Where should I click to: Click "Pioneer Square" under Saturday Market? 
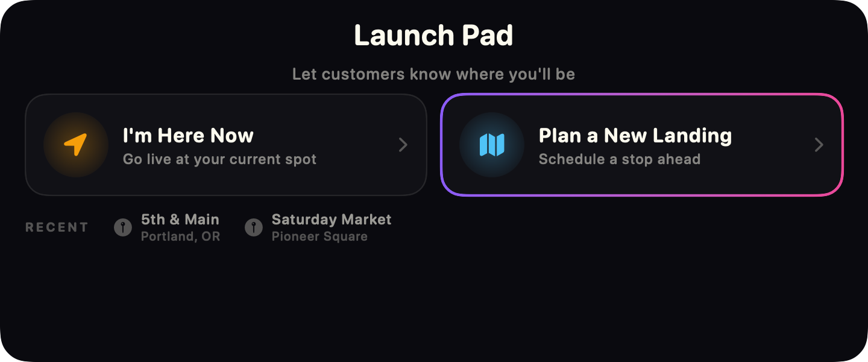[x=319, y=237]
